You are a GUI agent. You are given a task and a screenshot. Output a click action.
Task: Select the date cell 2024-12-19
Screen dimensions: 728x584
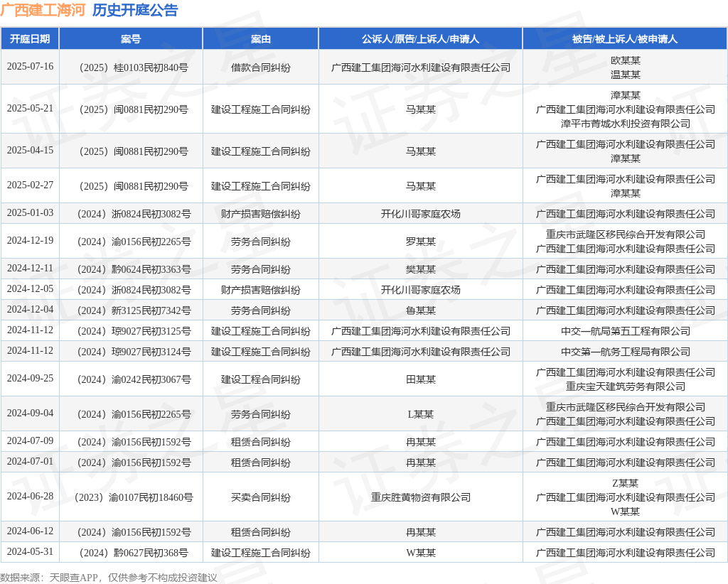tap(30, 240)
